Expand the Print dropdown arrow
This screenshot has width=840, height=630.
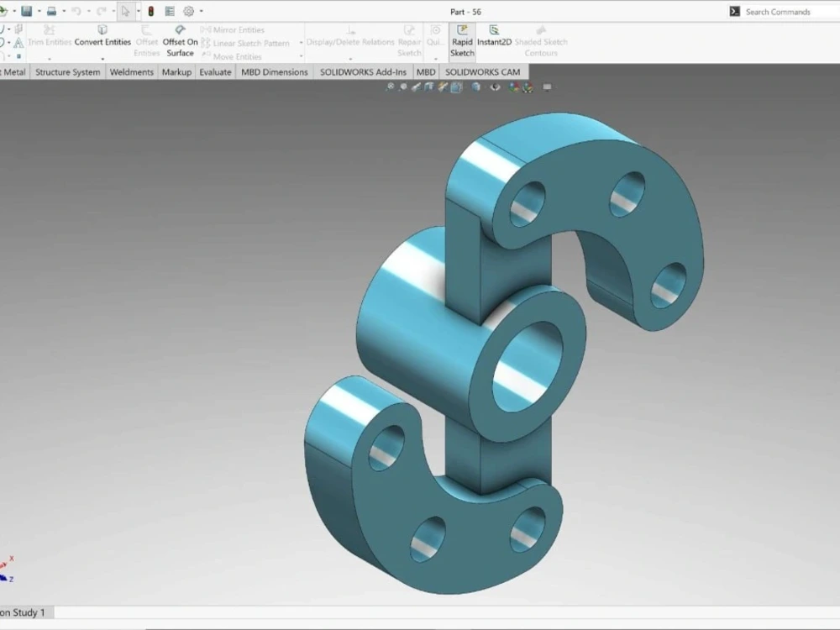64,11
